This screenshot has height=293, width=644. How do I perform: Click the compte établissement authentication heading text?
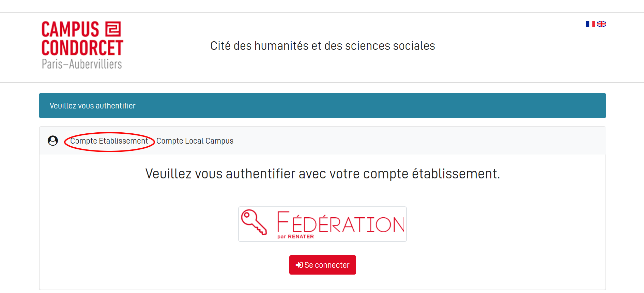coord(323,174)
